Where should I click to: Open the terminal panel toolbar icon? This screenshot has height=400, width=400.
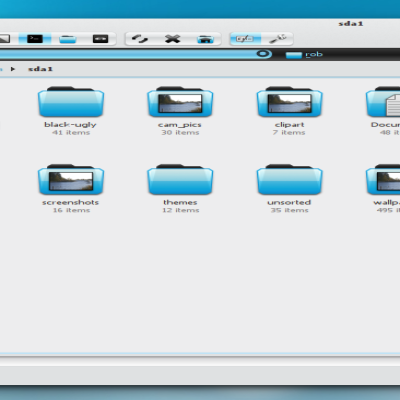coord(35,39)
